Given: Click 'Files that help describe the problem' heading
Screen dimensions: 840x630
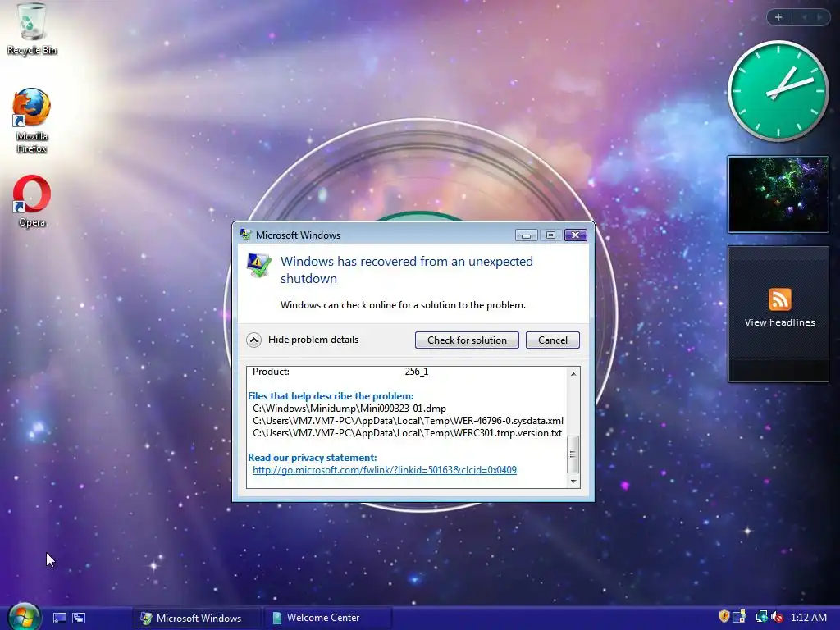Looking at the screenshot, I should (331, 396).
